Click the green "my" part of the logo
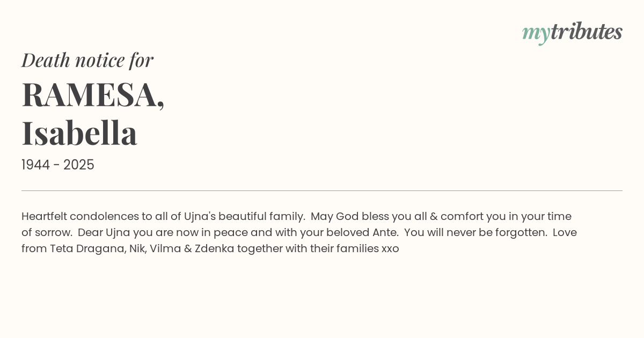This screenshot has height=338, width=644. (x=536, y=33)
